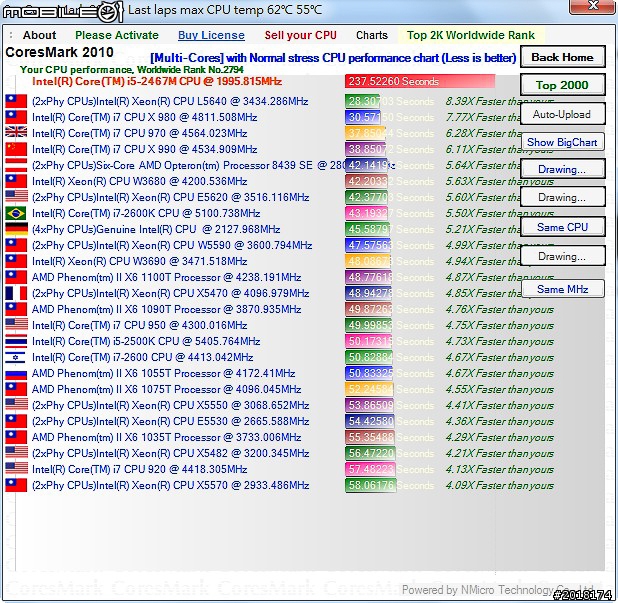Click the green 28.30703 Seconds bar
This screenshot has width=618, height=603.
coord(362,101)
